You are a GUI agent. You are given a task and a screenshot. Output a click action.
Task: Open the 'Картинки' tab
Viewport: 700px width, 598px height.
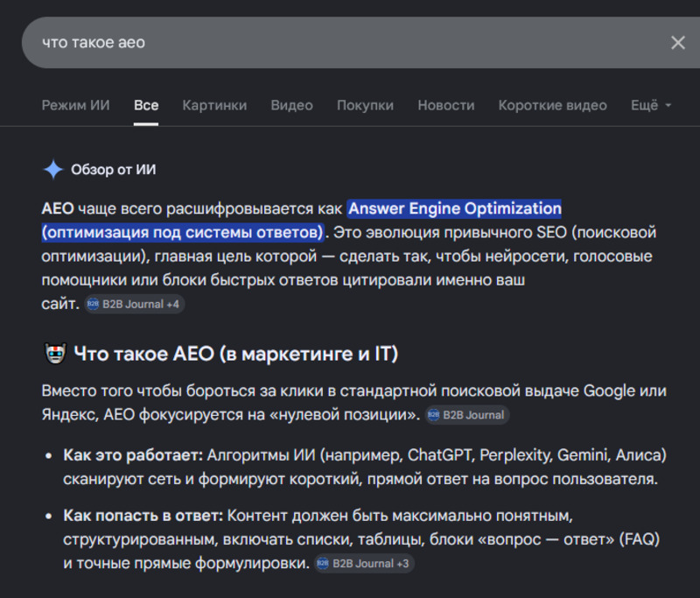point(214,105)
